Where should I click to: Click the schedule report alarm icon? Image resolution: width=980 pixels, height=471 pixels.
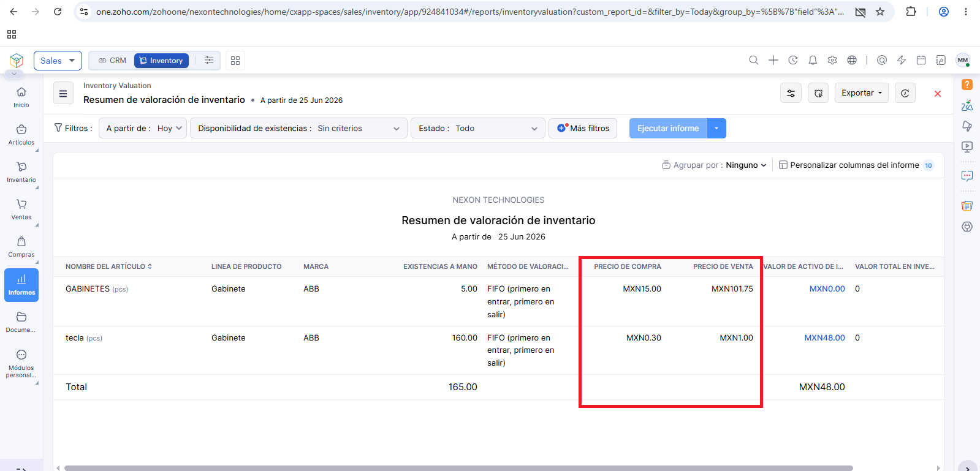click(818, 93)
